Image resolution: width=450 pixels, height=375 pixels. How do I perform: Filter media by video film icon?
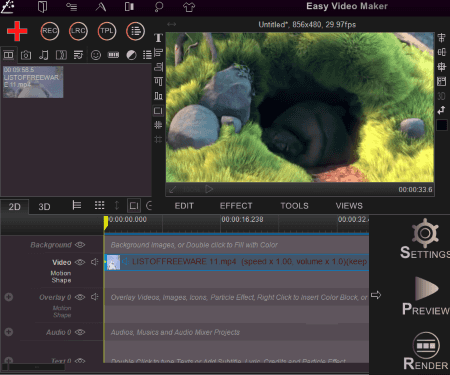tap(61, 55)
